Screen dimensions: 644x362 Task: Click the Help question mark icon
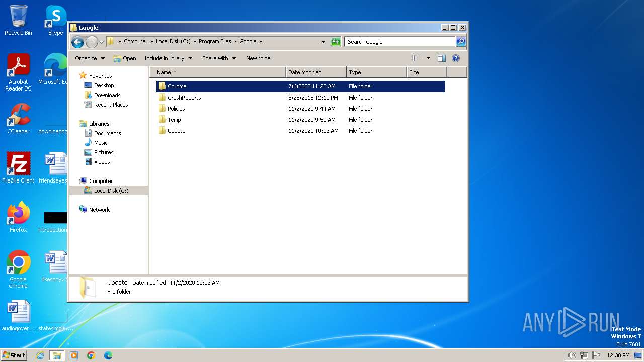click(456, 58)
